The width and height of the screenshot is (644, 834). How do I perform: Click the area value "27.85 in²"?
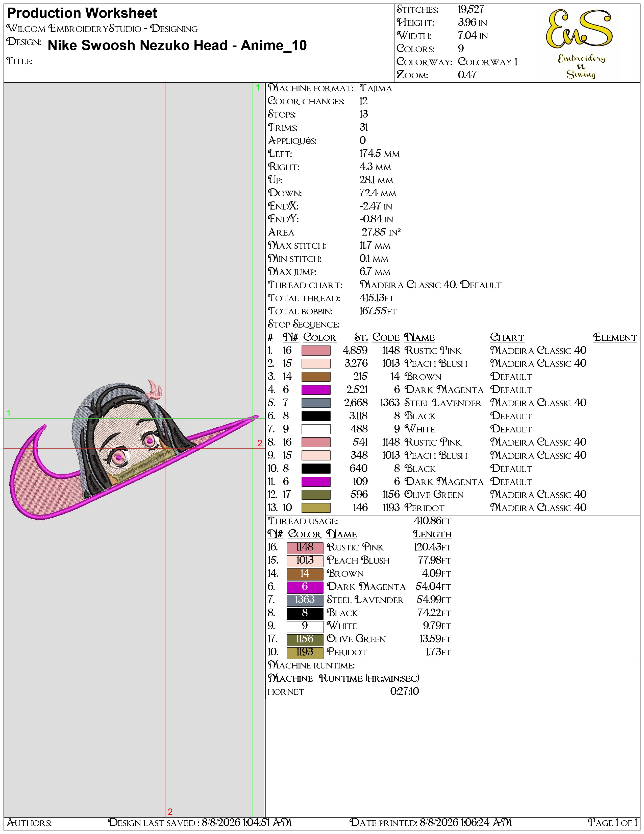tap(381, 232)
